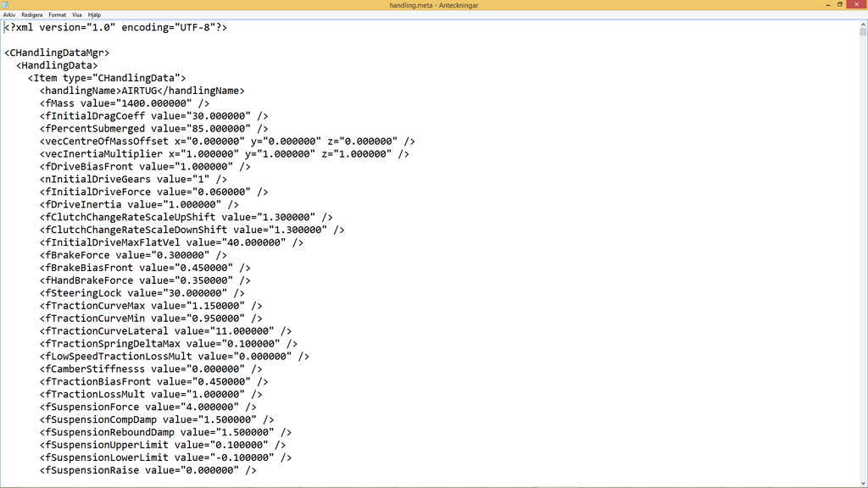Screen dimensions: 868x488
Task: Click the vecInertiaMultiplier line
Action: (x=224, y=154)
